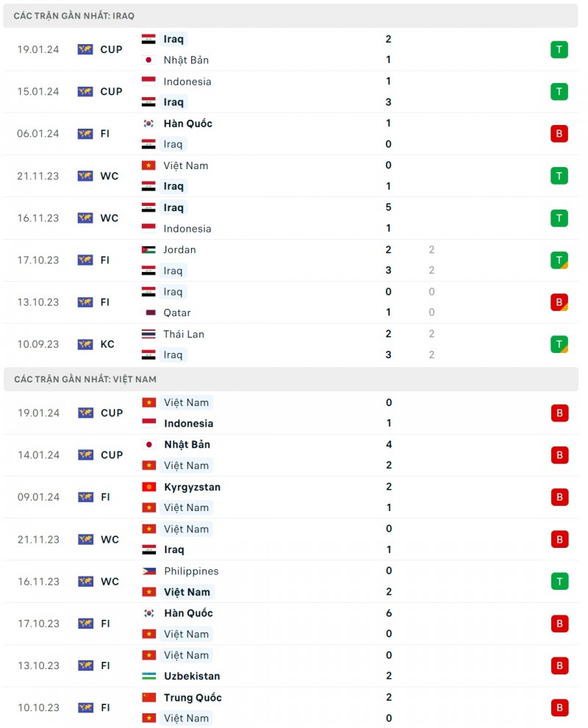Viewport: 588px width, 728px height.
Task: Click the Qatar flag icon
Action: click(x=148, y=313)
